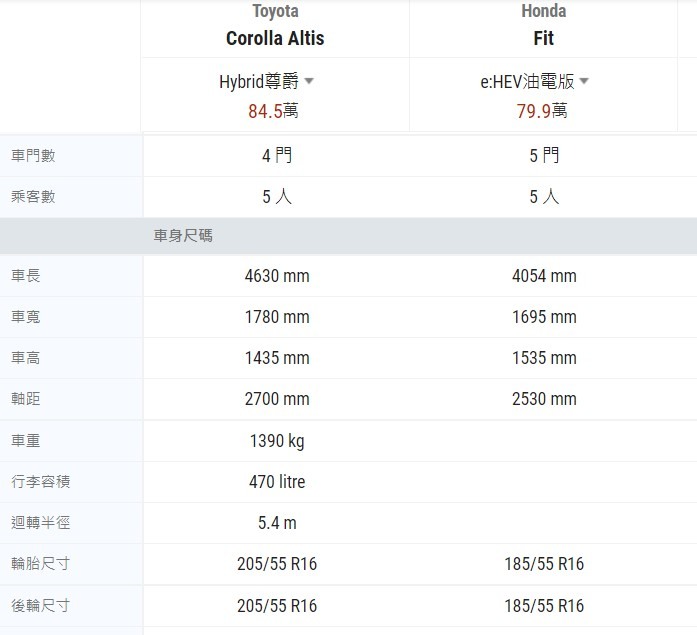Click the 車門數 row label

point(33,156)
